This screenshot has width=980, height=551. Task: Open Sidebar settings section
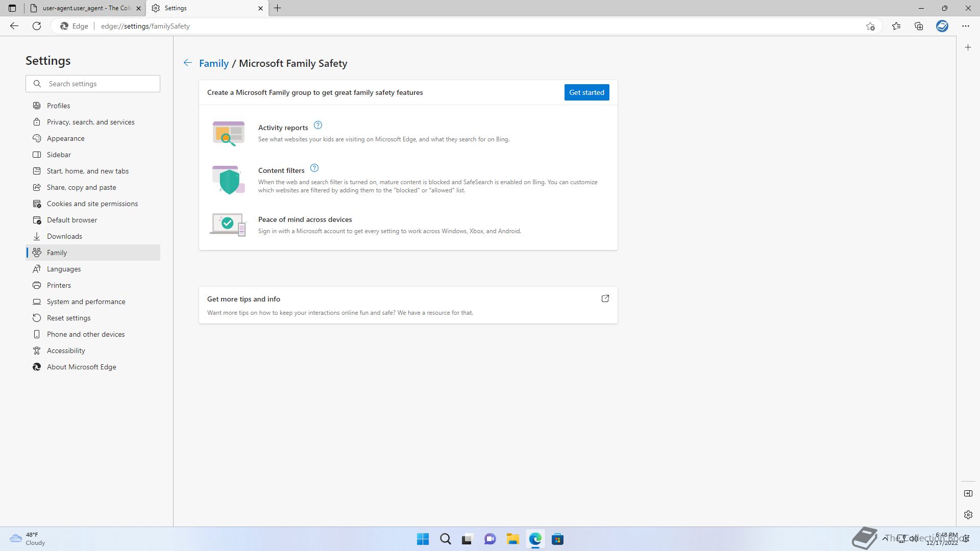coord(93,155)
